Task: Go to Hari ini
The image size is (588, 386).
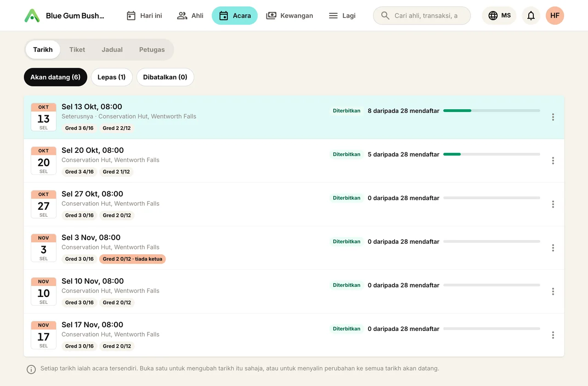Action: point(144,16)
